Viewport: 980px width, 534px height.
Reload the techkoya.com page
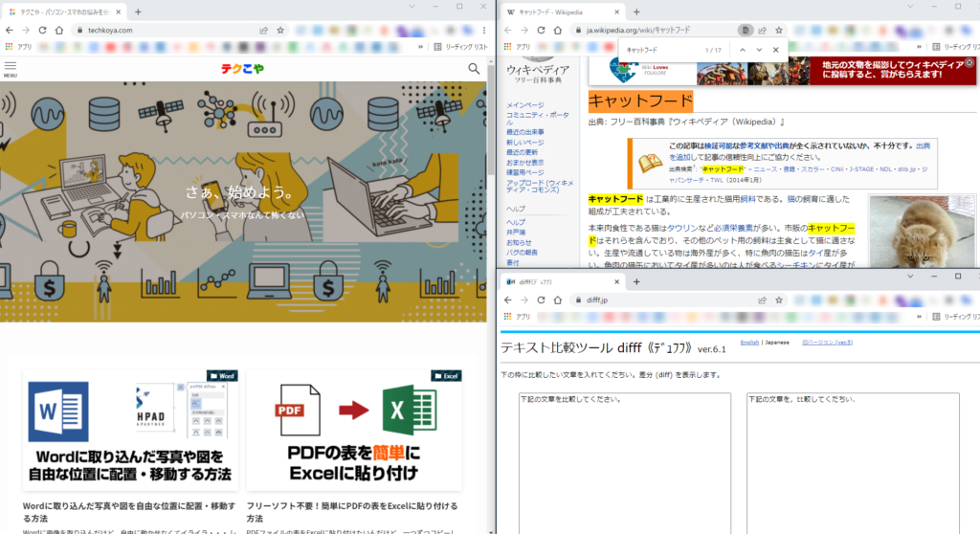tap(42, 30)
